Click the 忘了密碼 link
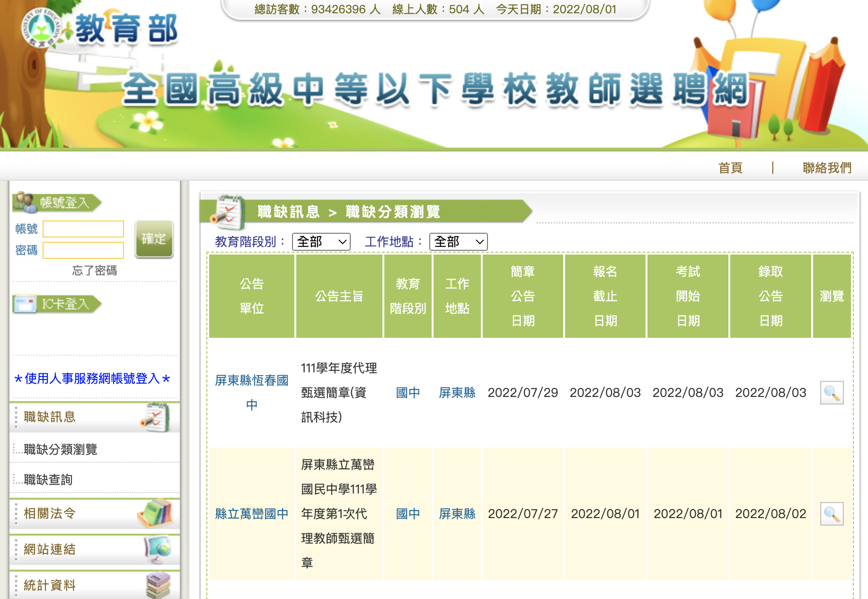The width and height of the screenshot is (868, 599). [x=95, y=270]
